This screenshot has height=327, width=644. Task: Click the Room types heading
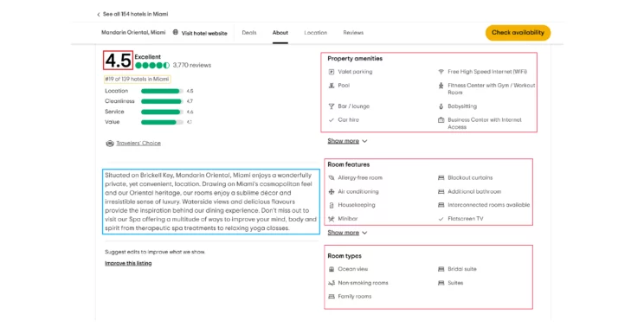345,256
